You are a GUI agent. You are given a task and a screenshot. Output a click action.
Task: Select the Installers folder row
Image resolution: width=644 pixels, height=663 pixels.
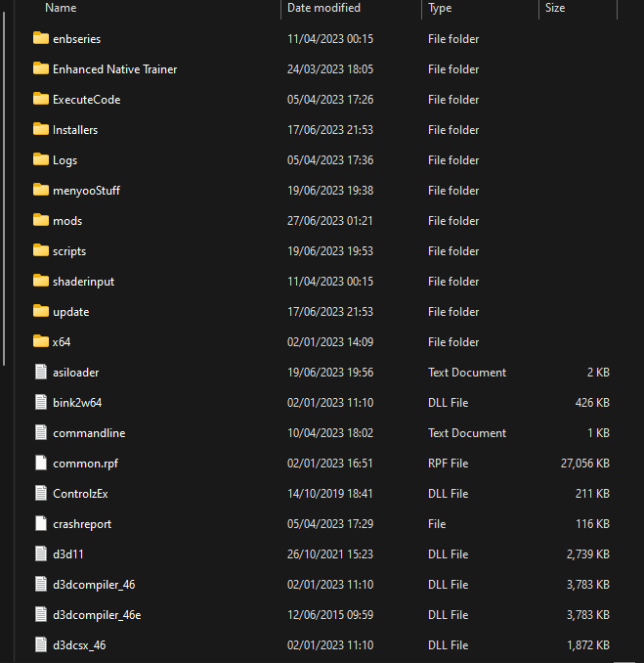(75, 130)
